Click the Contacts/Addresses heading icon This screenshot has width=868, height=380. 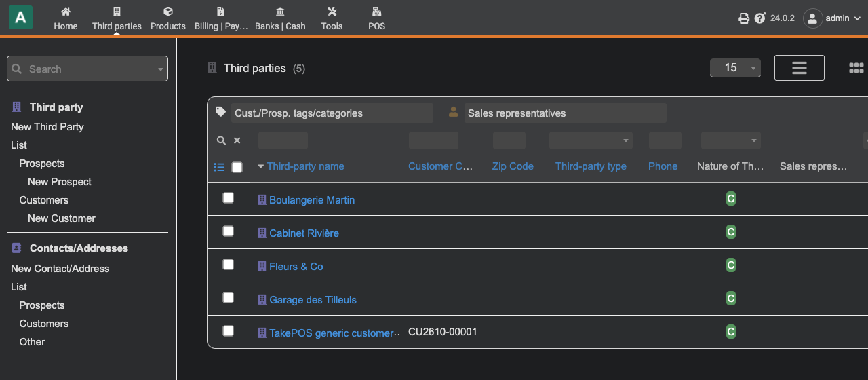[17, 248]
